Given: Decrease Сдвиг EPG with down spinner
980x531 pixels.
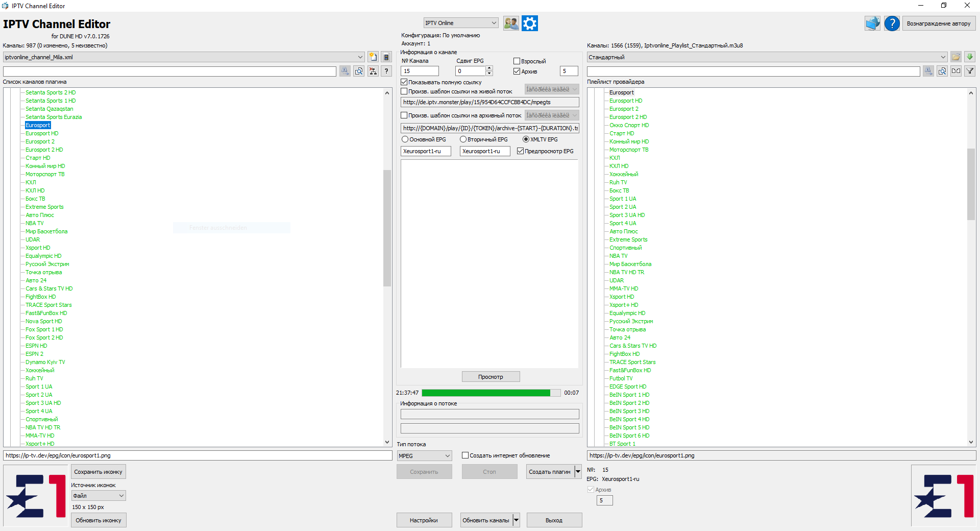Looking at the screenshot, I should click(x=489, y=74).
